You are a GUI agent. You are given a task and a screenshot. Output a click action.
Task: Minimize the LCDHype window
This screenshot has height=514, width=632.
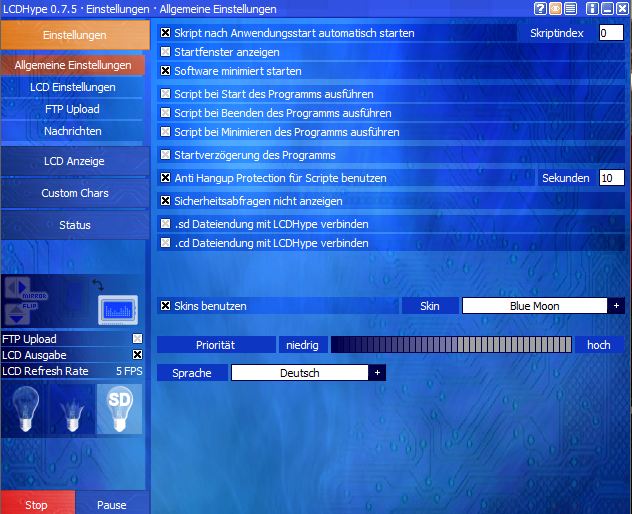(x=607, y=8)
